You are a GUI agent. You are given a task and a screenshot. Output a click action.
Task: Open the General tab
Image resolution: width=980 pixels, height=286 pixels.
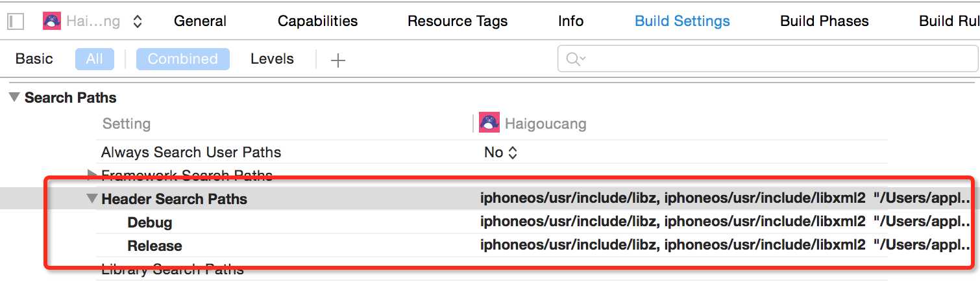pos(200,21)
